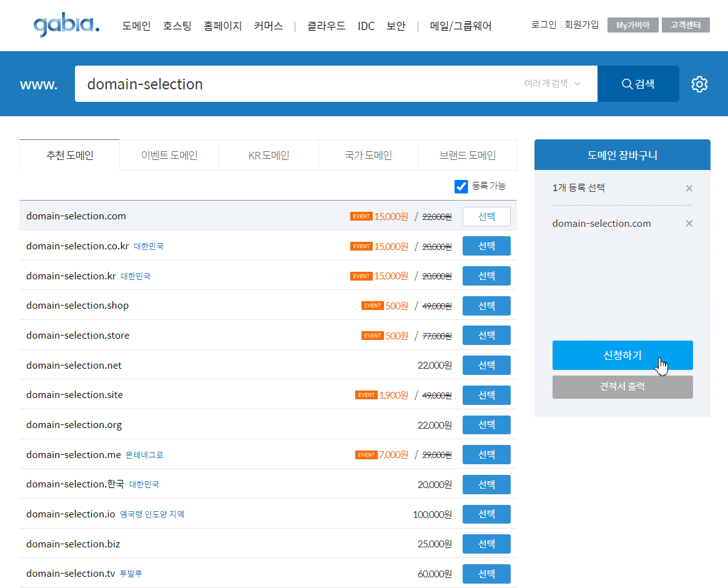
Task: Click domain-selection.com in cart list
Action: coord(601,224)
